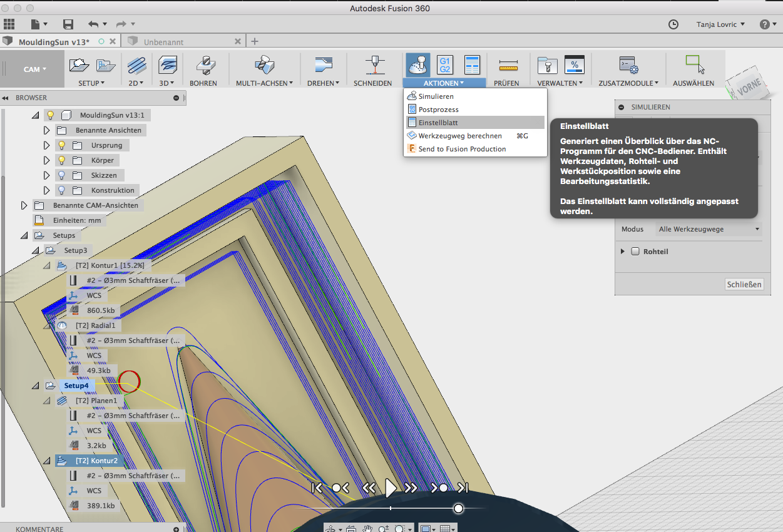The width and height of the screenshot is (783, 532).
Task: Collapse the BROWSER panel minus button
Action: pos(177,98)
